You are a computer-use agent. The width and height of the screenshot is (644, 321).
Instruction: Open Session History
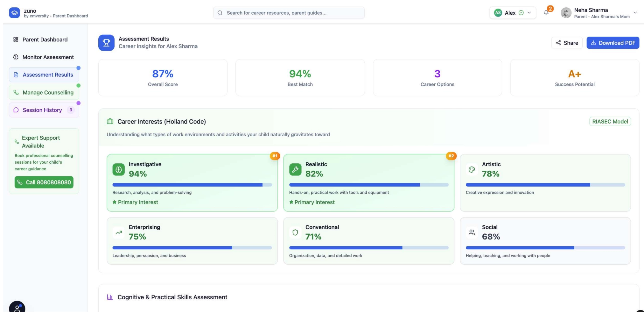[42, 110]
